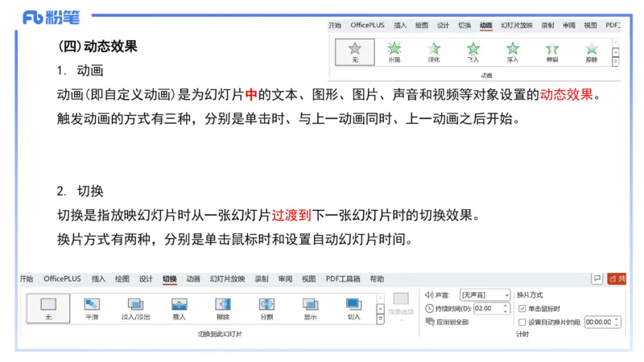Click the red text 动态效果
Screen dimensions: 644x362
[x=567, y=95]
